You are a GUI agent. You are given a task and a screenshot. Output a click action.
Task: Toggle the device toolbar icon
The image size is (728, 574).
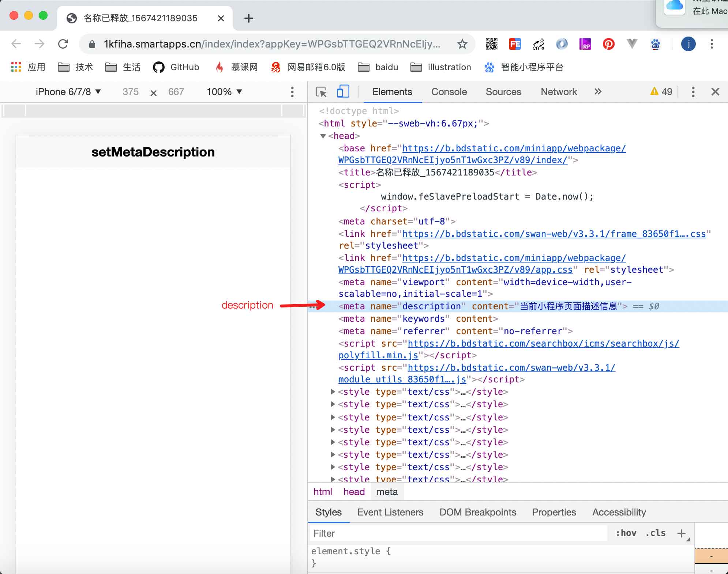pyautogui.click(x=342, y=92)
